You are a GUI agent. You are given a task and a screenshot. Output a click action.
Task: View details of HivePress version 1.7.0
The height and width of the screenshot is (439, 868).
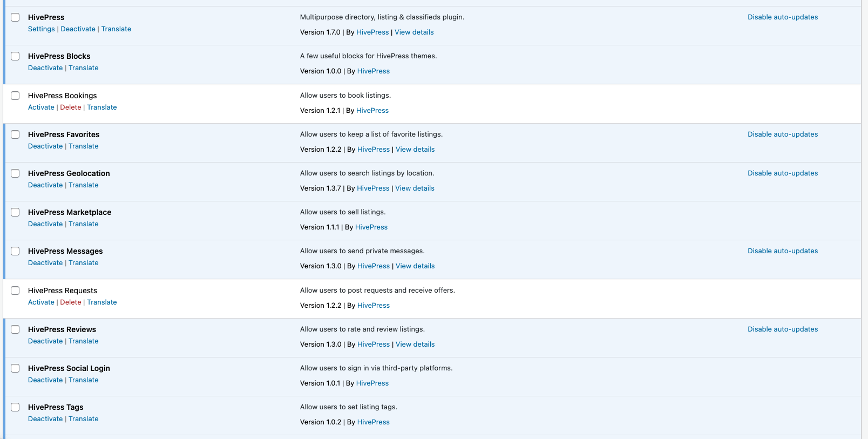[414, 32]
